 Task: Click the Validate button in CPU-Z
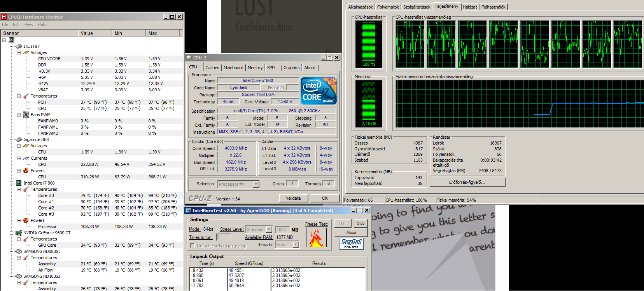coord(294,198)
